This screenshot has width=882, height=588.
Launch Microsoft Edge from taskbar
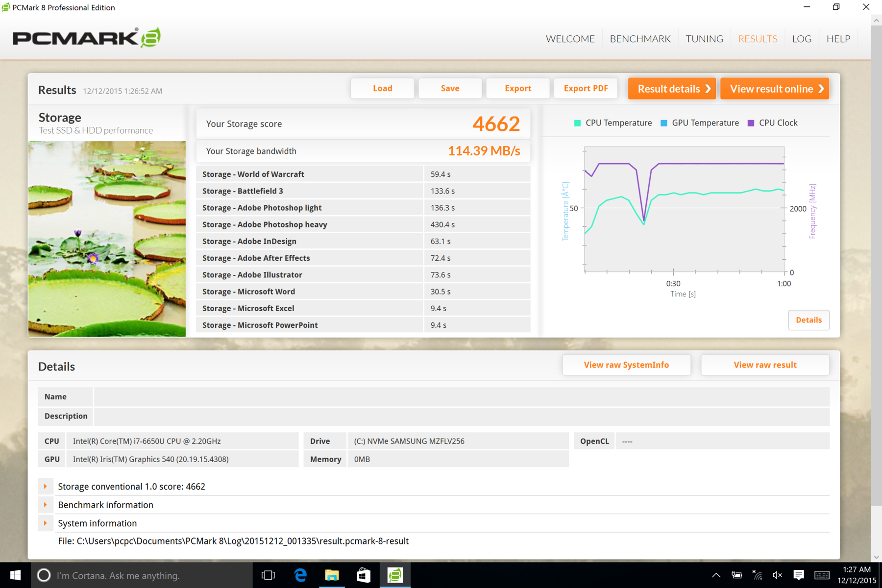click(300, 575)
